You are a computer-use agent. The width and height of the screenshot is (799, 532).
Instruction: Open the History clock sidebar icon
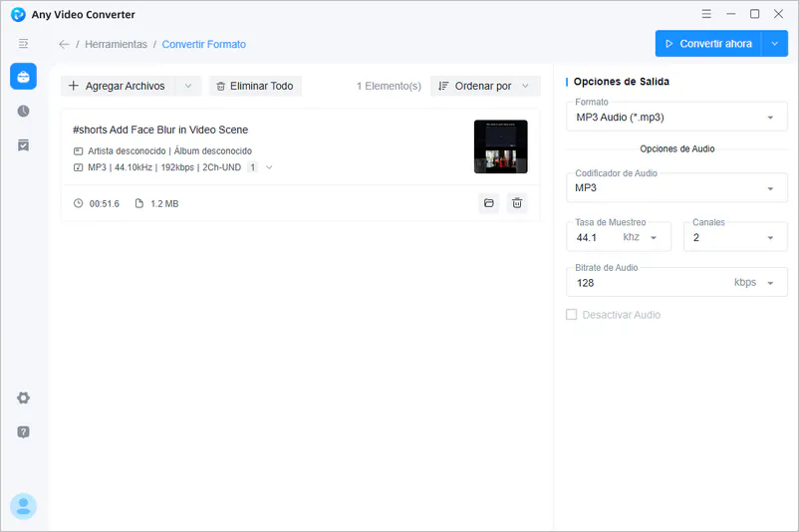pos(24,112)
